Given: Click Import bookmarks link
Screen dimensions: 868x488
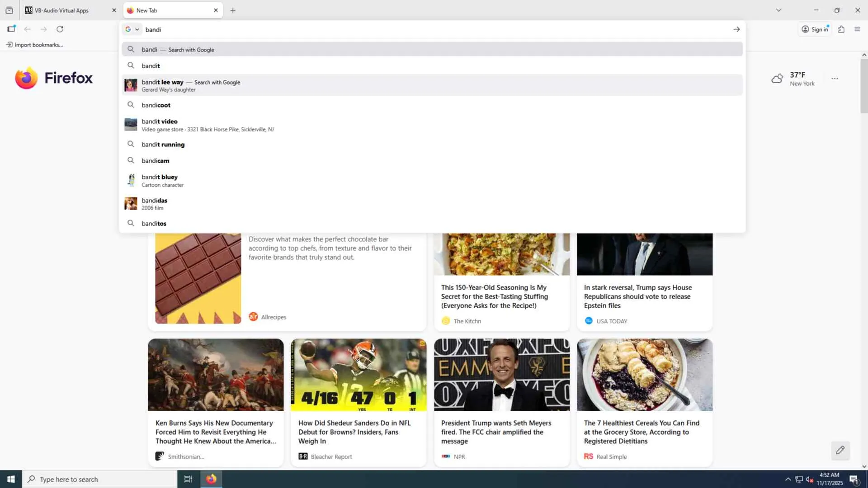Looking at the screenshot, I should click(35, 45).
